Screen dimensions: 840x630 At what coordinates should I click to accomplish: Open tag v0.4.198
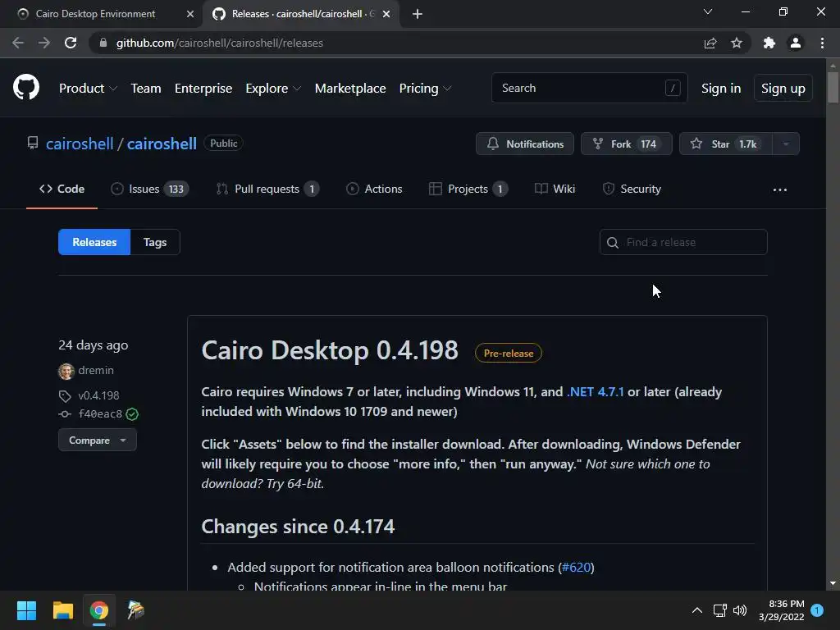pyautogui.click(x=98, y=395)
